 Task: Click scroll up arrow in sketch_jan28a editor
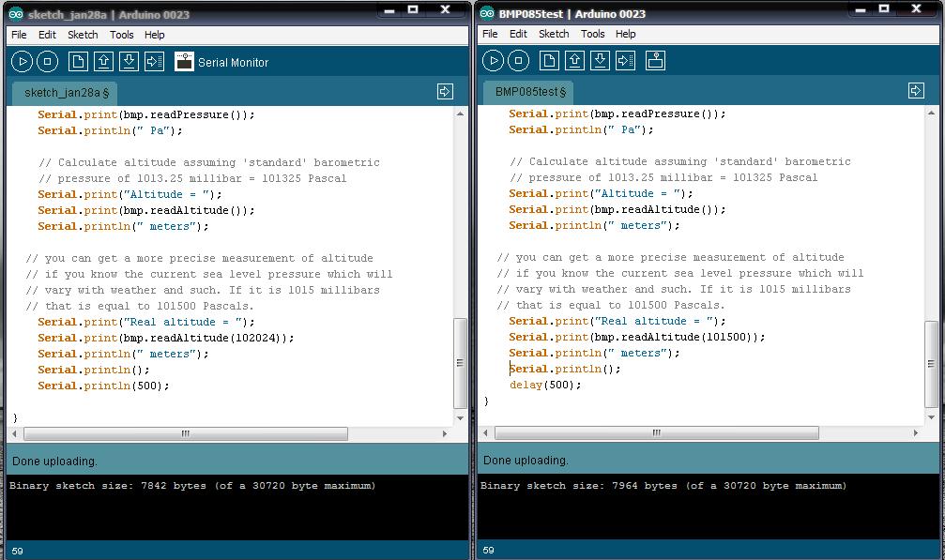(460, 114)
